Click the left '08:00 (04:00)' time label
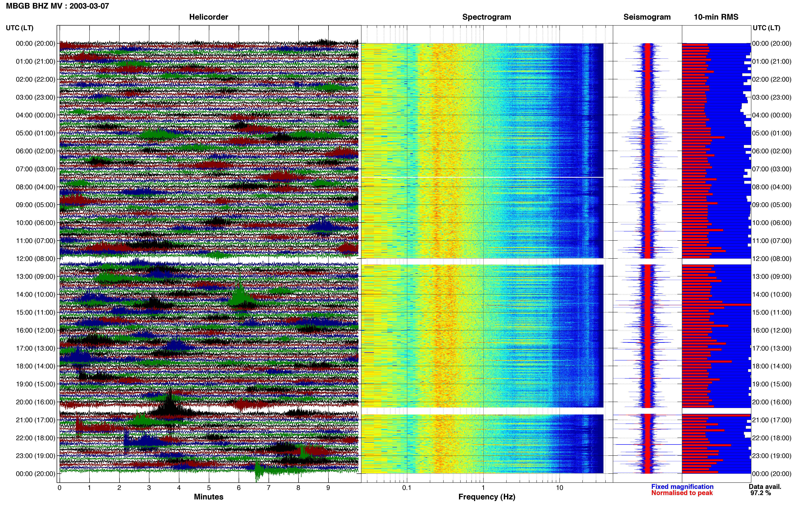Screen dimensions: 812x508 pos(36,187)
